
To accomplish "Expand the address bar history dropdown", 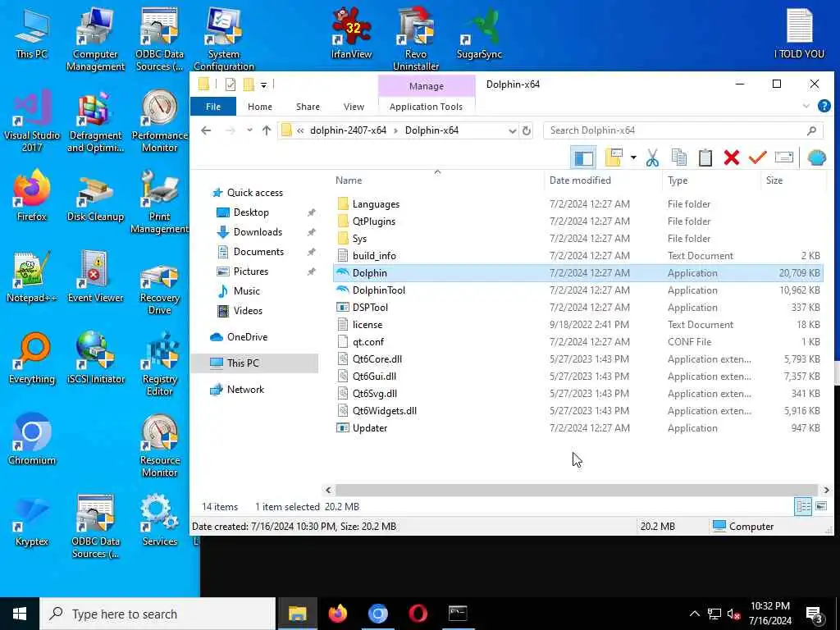I will (512, 130).
